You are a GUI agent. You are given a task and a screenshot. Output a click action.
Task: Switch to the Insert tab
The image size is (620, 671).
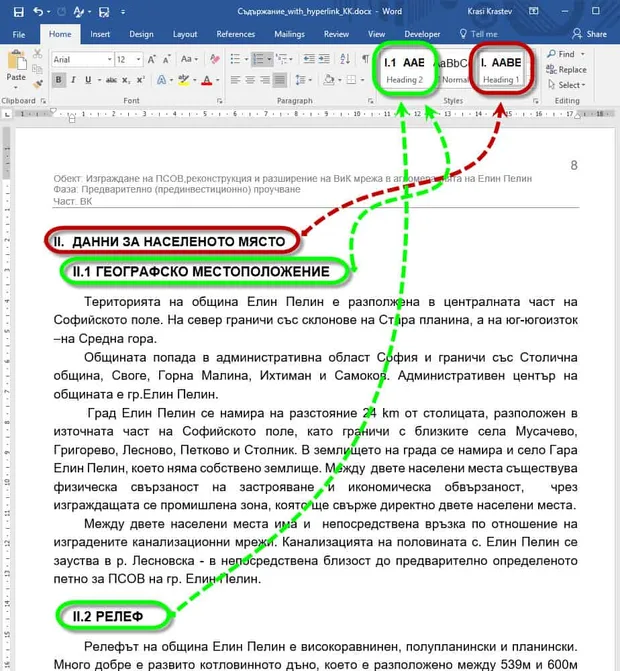point(100,34)
